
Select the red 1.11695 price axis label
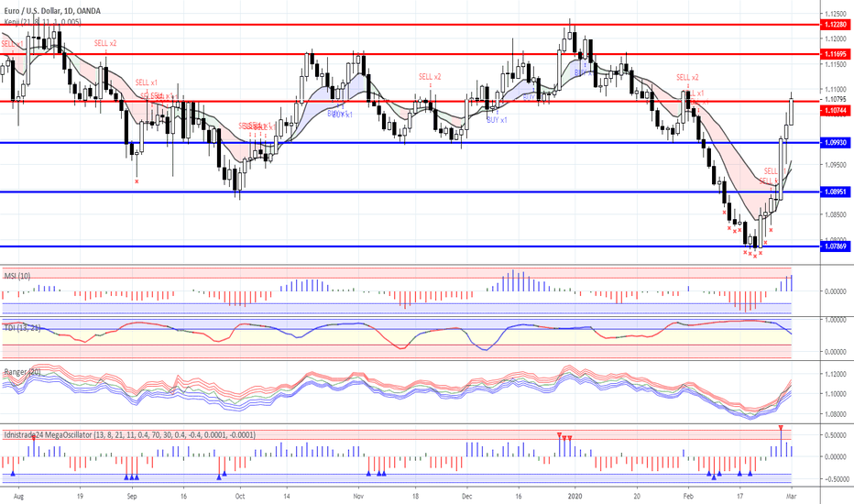(835, 54)
